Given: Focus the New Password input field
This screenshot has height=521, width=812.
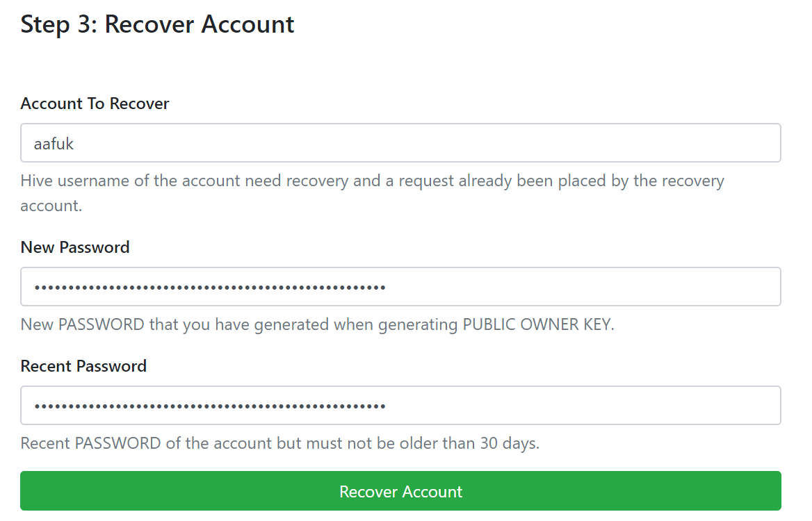Looking at the screenshot, I should point(400,287).
